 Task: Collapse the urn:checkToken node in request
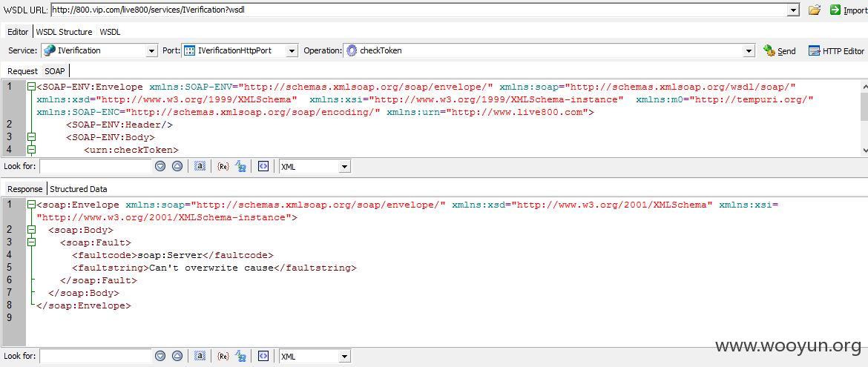(31, 150)
